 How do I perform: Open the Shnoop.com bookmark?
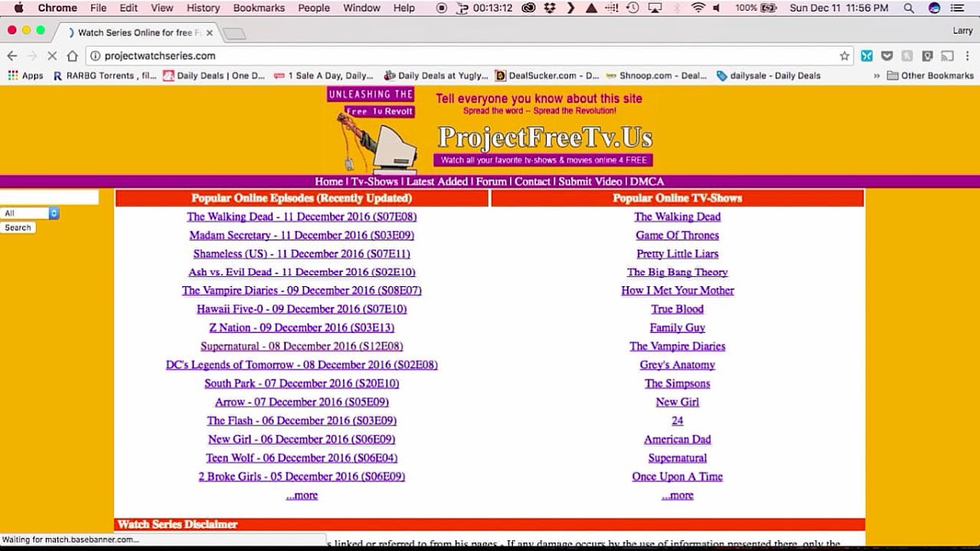(x=657, y=76)
